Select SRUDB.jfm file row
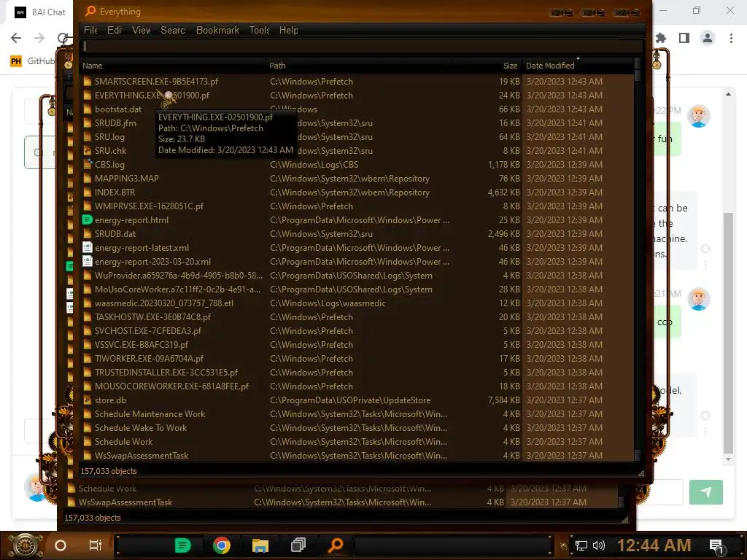The height and width of the screenshot is (560, 747). click(357, 122)
